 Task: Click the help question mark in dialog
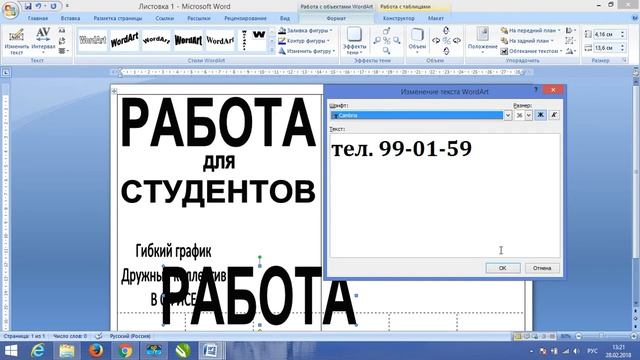(536, 90)
